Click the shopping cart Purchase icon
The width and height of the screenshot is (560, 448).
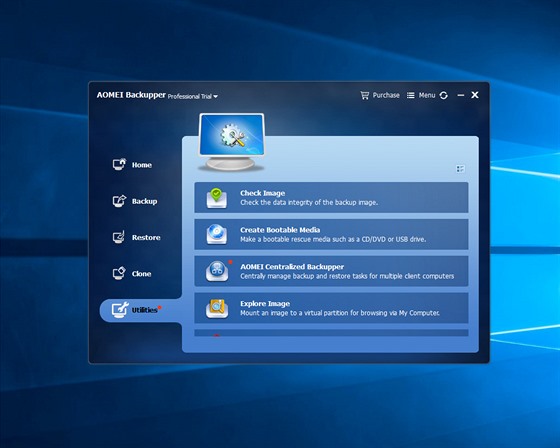364,95
